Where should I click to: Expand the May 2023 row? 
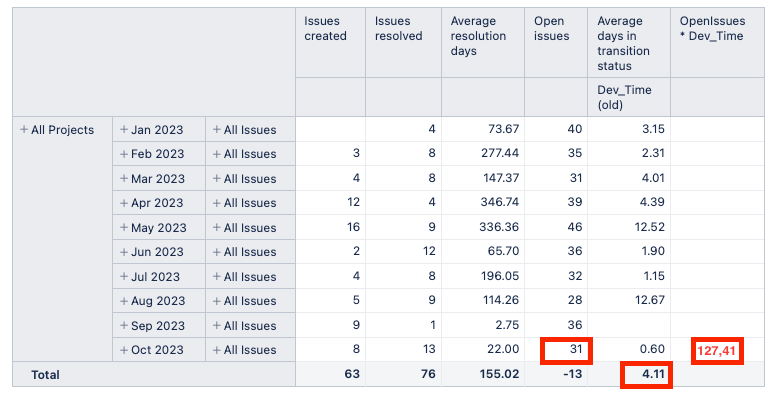point(124,228)
